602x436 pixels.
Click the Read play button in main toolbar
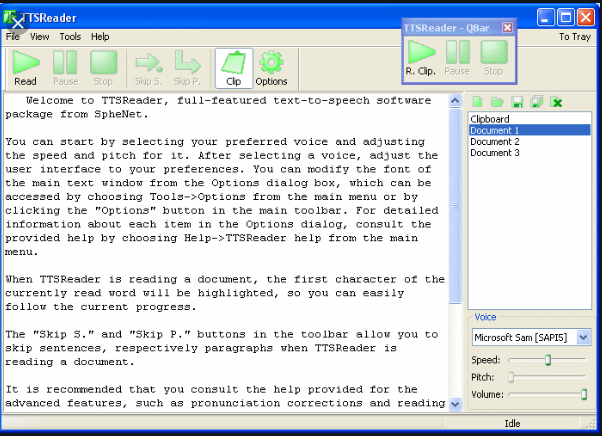pyautogui.click(x=25, y=68)
